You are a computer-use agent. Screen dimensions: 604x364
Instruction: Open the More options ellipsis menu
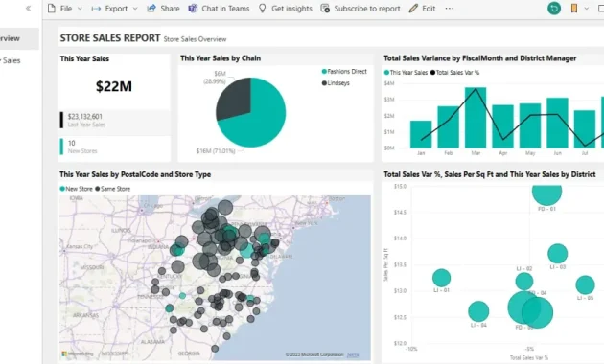pyautogui.click(x=449, y=8)
